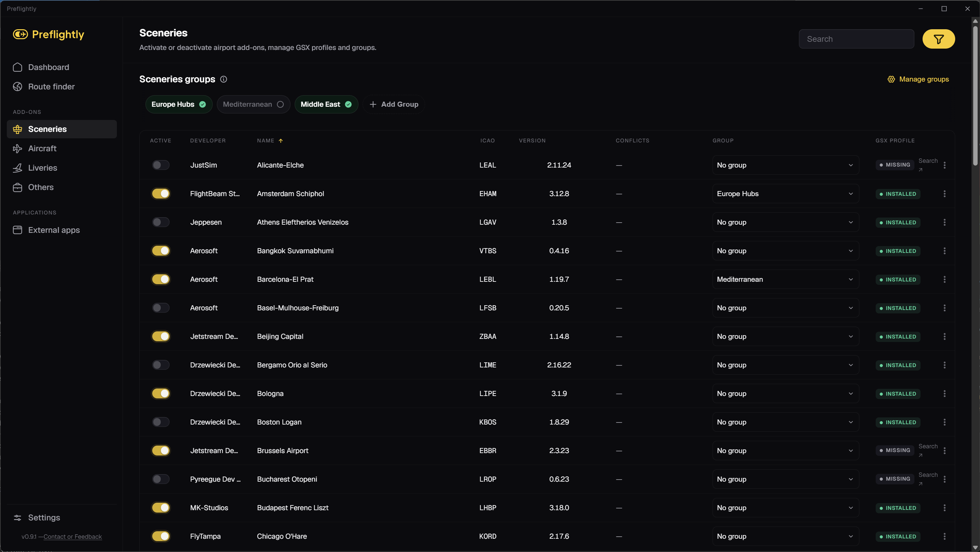Click the Others briefcase icon in sidebar
The height and width of the screenshot is (552, 980).
coord(18,187)
